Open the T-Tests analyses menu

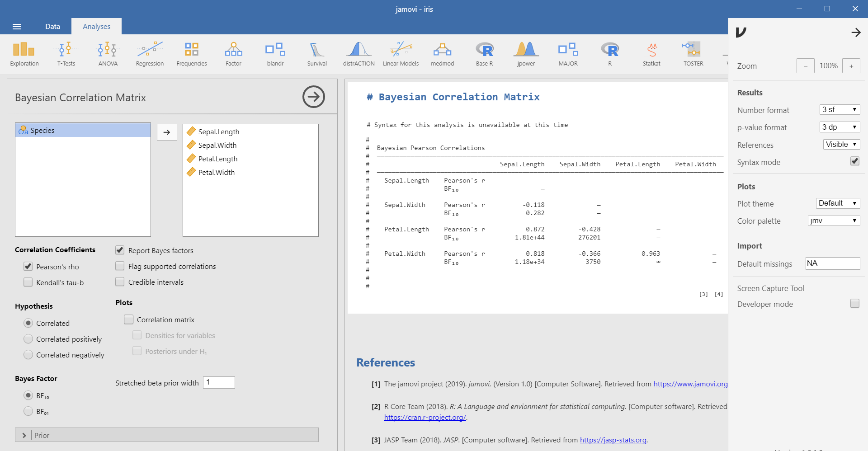(66, 54)
